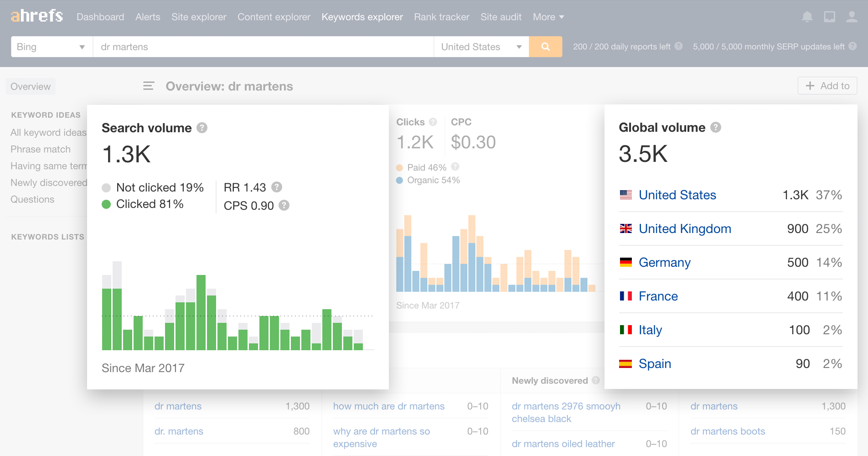Open Italy country link
The image size is (868, 456).
click(x=651, y=330)
